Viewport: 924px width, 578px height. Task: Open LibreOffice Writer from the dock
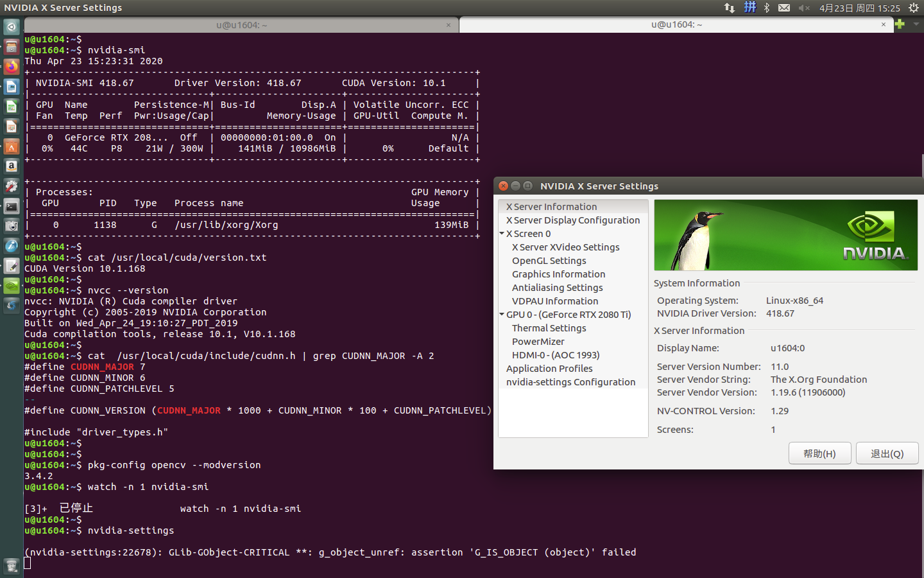coord(12,86)
